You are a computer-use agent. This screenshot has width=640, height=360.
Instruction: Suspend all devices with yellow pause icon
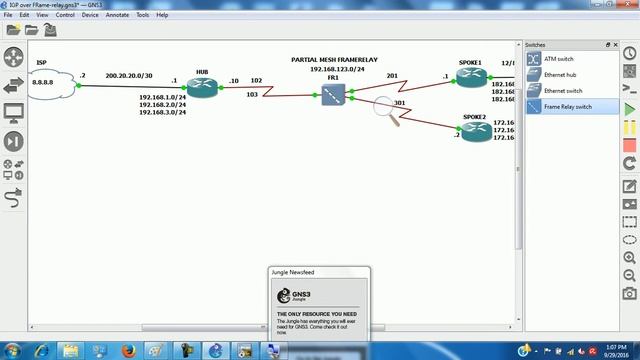[x=629, y=127]
